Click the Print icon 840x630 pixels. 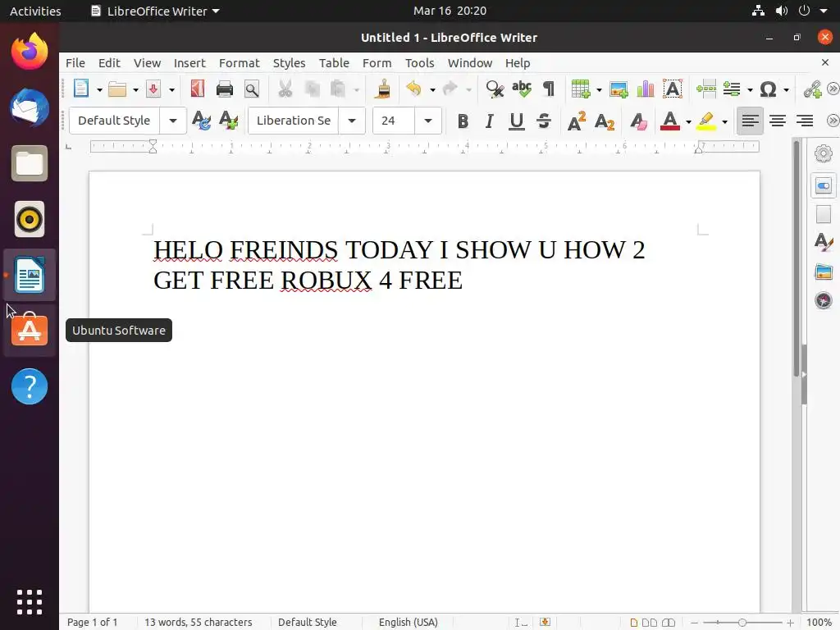point(225,89)
